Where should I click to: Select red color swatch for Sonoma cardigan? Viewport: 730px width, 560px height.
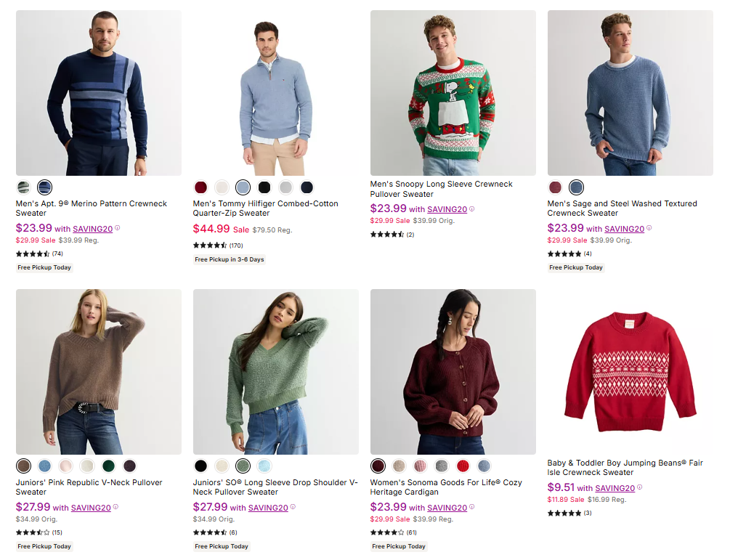click(463, 466)
